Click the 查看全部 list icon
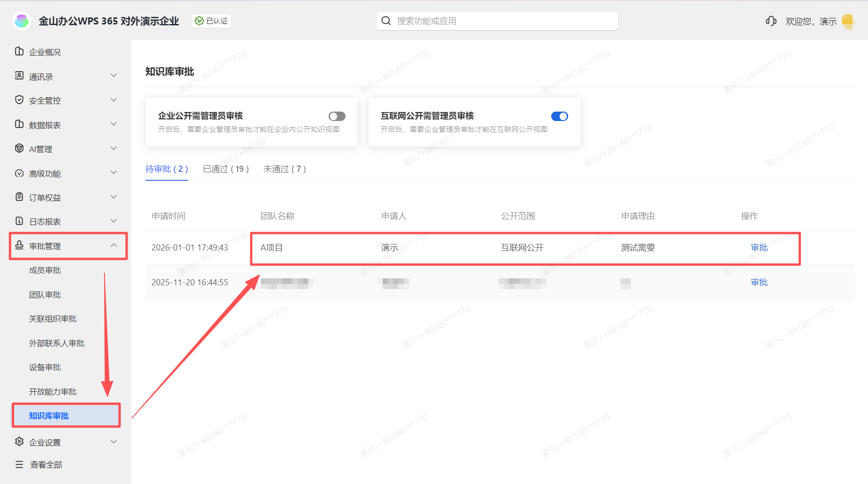Viewport: 868px width, 484px height. 19,465
